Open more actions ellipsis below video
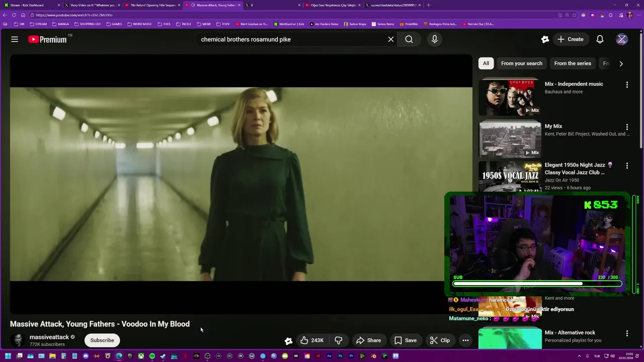This screenshot has width=644, height=362. coord(465,340)
